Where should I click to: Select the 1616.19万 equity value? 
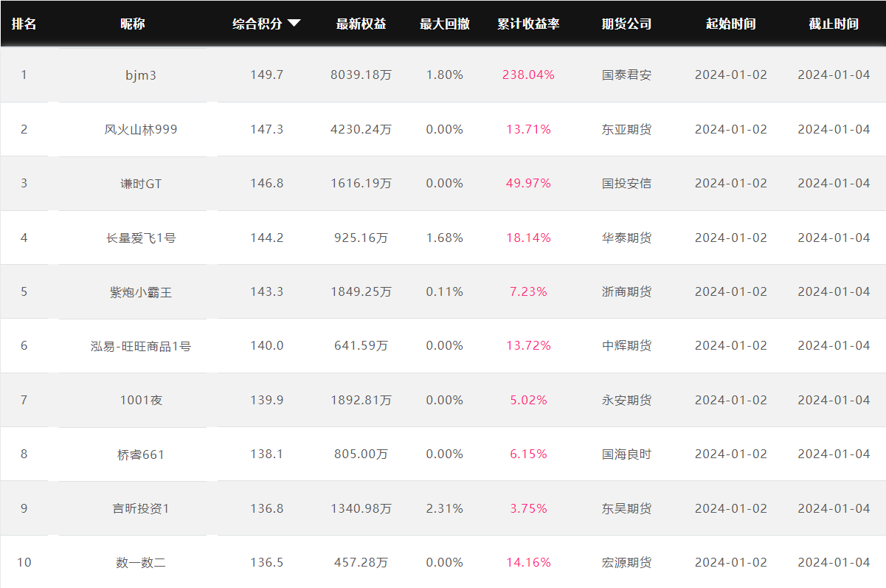coord(361,183)
